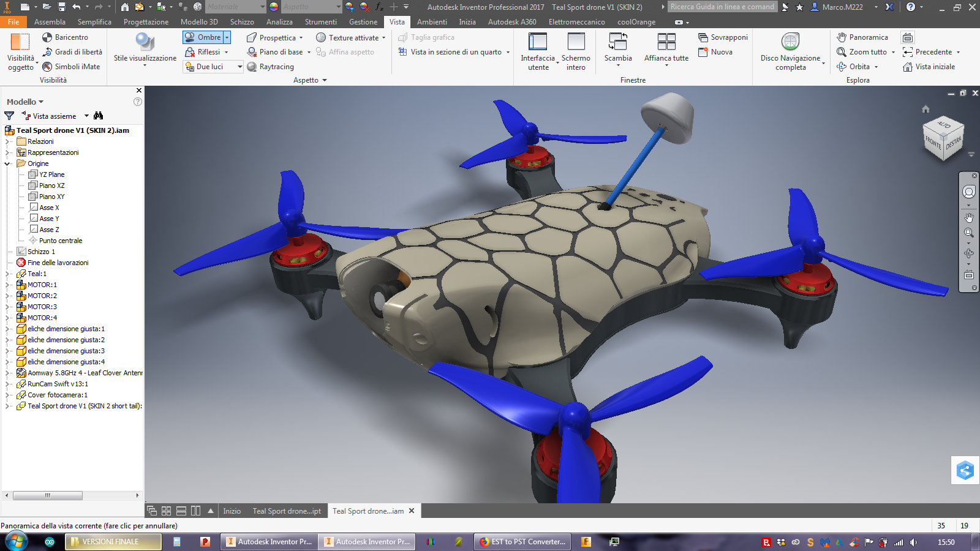Toggle Texture attivate

point(347,37)
